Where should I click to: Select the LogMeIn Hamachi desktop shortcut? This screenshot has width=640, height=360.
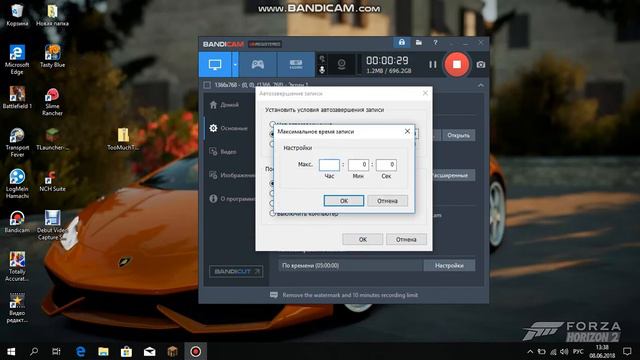coord(17,184)
